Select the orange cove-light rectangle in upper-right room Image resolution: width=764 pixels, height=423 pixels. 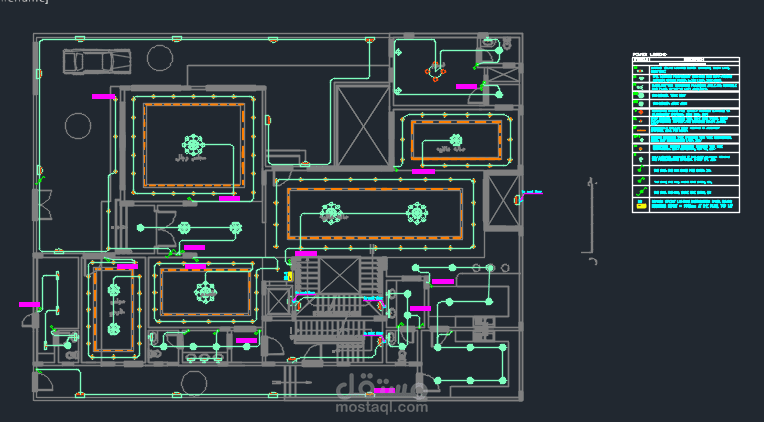pos(457,140)
